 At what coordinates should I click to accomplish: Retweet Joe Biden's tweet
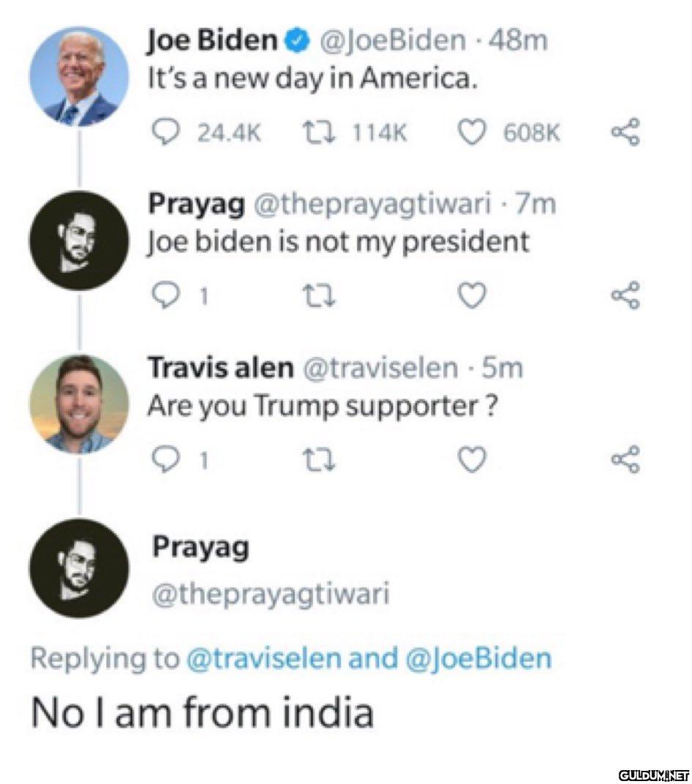[x=319, y=133]
